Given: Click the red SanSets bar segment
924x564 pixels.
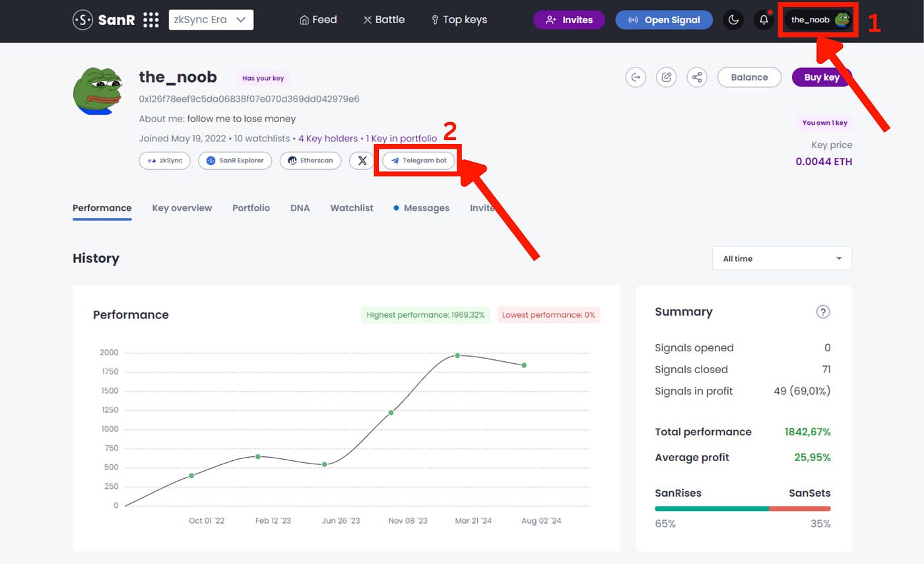Looking at the screenshot, I should pos(800,509).
